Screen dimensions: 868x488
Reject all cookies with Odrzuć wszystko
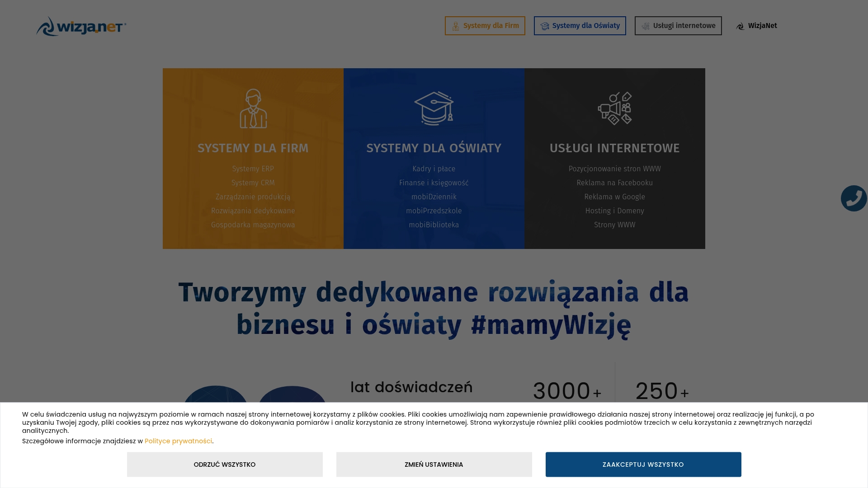tap(225, 465)
